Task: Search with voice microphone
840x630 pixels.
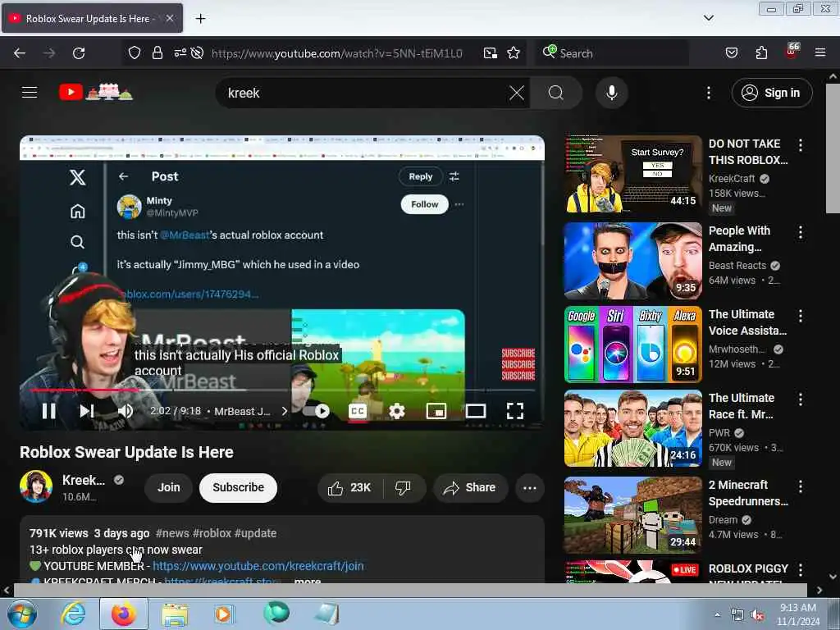Action: tap(611, 93)
